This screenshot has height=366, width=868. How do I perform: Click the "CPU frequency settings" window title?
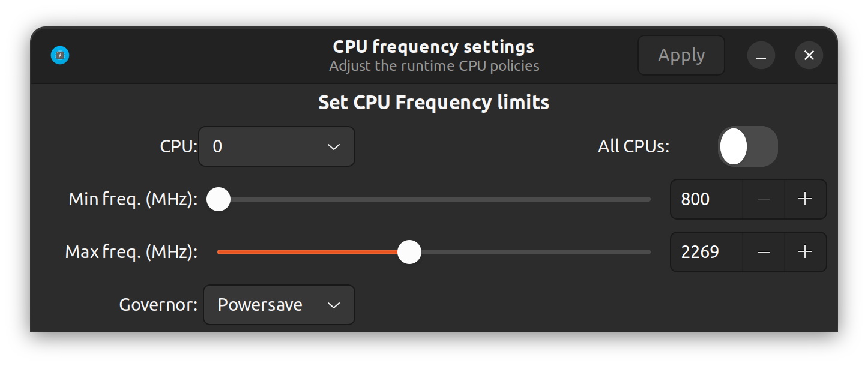[433, 47]
